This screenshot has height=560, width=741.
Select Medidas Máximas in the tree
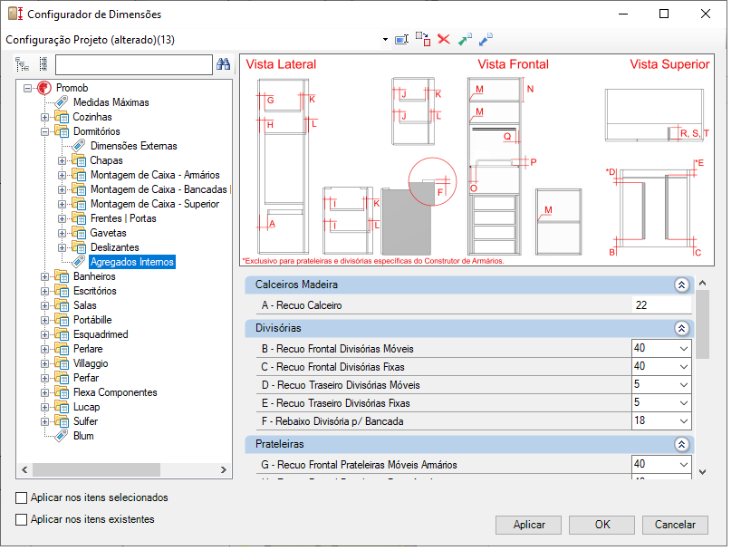pyautogui.click(x=111, y=102)
